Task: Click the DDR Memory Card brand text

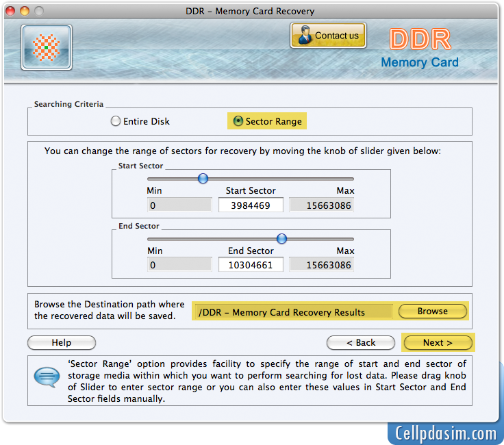Action: tap(420, 48)
